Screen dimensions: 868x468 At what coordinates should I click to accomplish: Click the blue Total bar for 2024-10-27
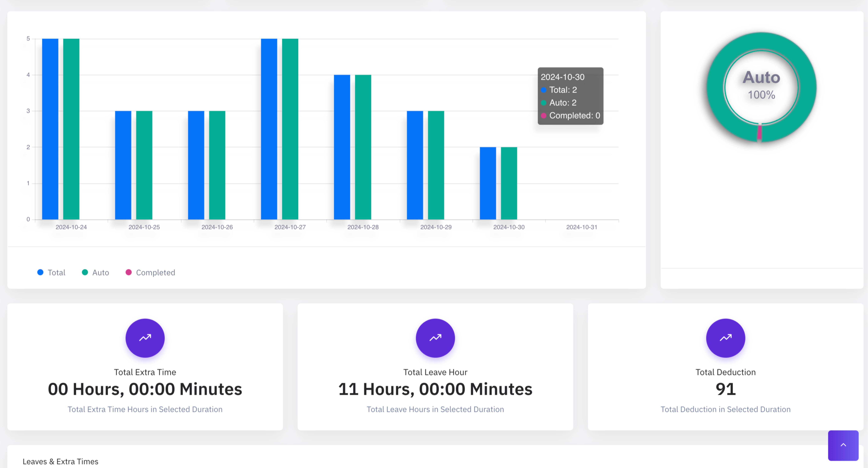click(269, 129)
